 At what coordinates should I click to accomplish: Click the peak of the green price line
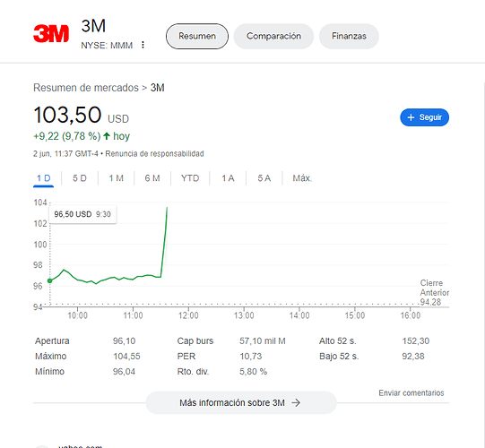pyautogui.click(x=167, y=208)
